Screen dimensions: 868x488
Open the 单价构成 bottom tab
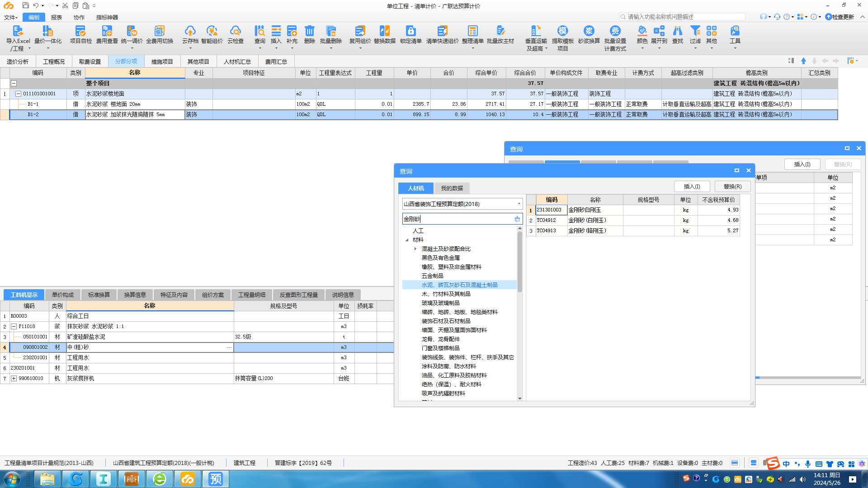(63, 295)
